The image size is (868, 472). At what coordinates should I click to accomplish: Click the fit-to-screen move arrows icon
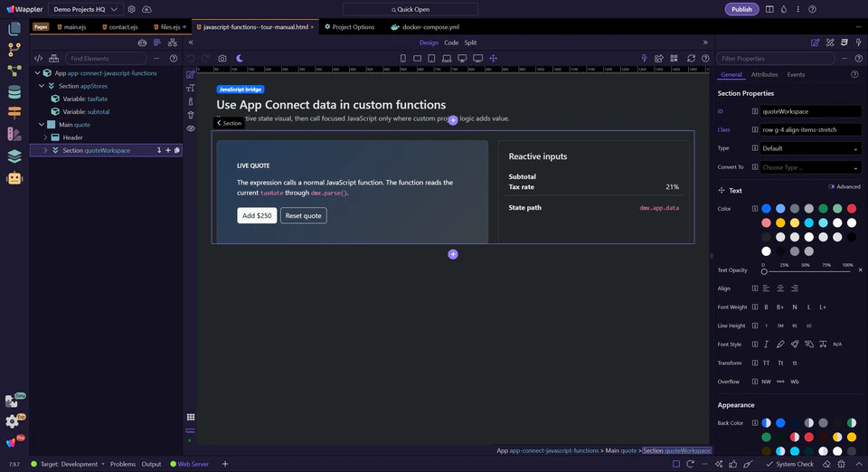[494, 58]
